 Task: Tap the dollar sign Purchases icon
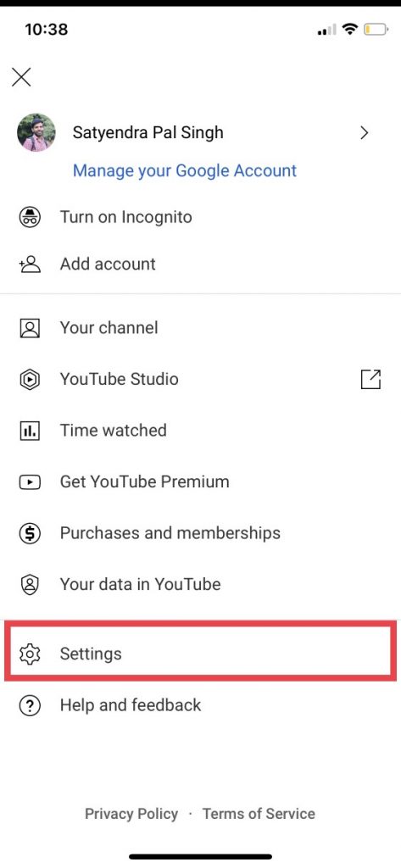tap(30, 533)
